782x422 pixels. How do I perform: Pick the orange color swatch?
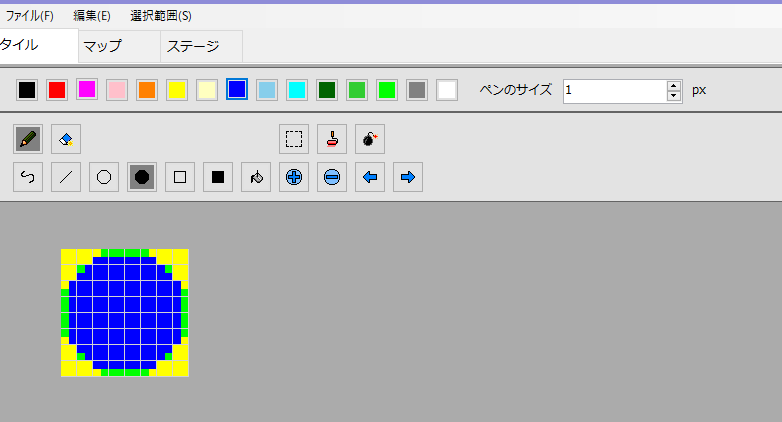pyautogui.click(x=147, y=90)
